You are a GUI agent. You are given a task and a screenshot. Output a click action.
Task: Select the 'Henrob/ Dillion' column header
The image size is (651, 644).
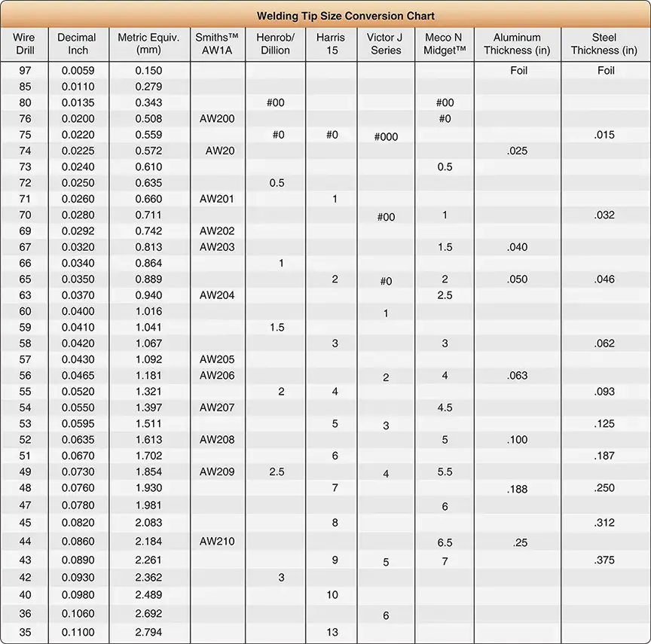click(x=275, y=44)
